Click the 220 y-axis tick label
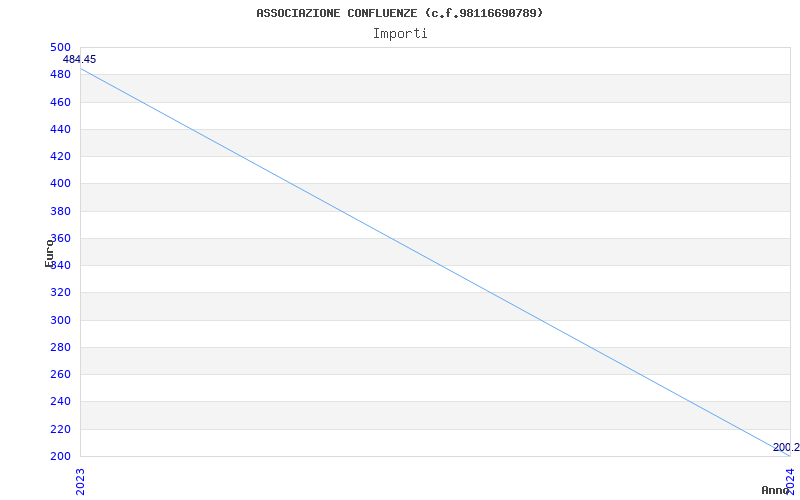This screenshot has height=500, width=800. coord(60,429)
